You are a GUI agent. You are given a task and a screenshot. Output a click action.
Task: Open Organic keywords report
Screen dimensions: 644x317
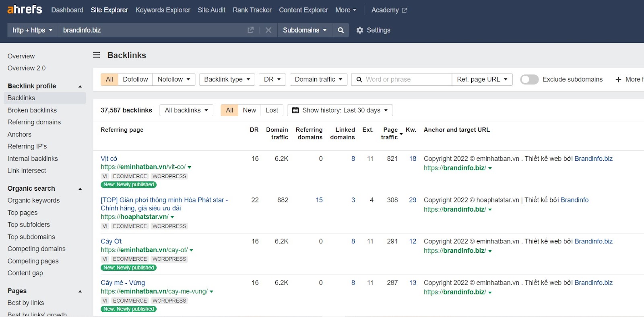33,200
